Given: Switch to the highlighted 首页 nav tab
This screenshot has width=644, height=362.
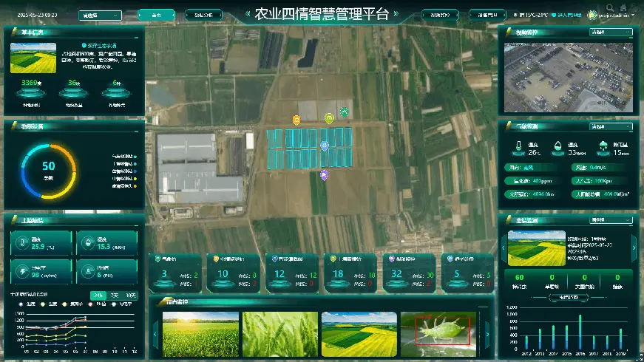Looking at the screenshot, I should tap(156, 16).
